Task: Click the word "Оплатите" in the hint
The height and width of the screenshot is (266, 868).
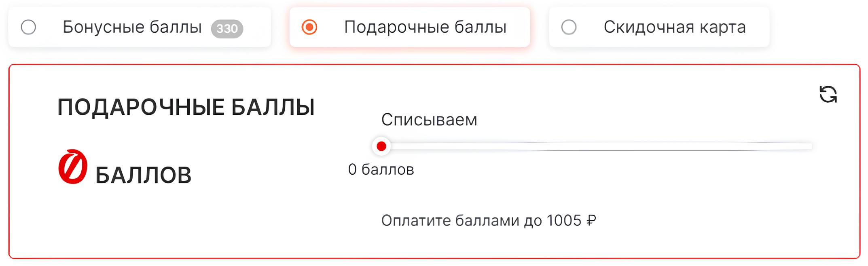Action: [416, 221]
